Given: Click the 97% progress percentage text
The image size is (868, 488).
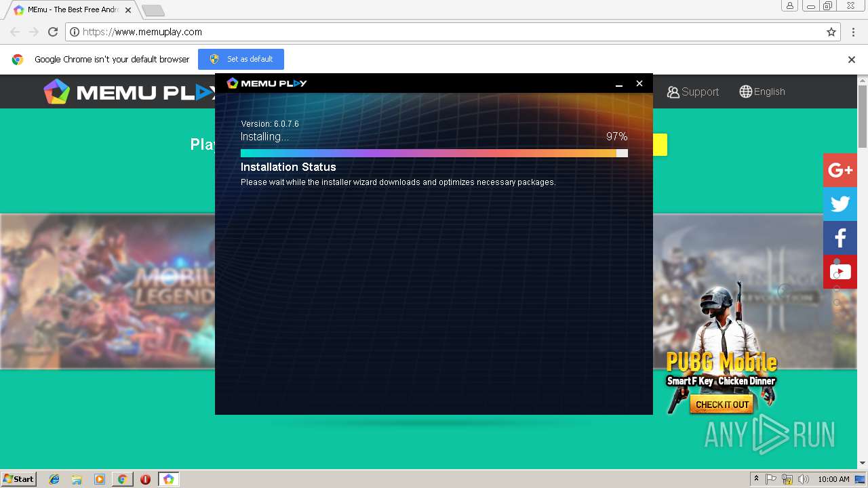Looking at the screenshot, I should (616, 137).
